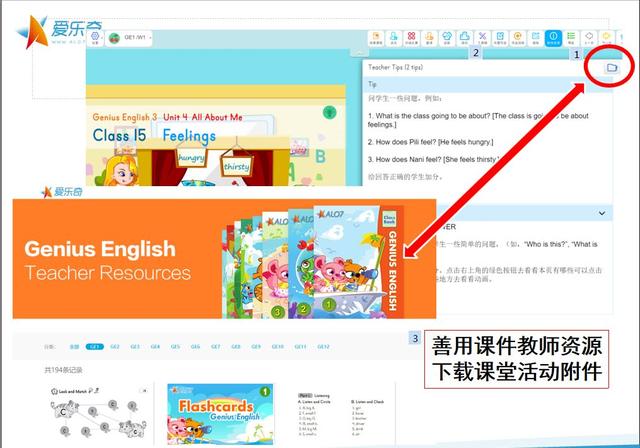Choose the GE7 filter
This screenshot has height=448, width=640.
coord(216,346)
